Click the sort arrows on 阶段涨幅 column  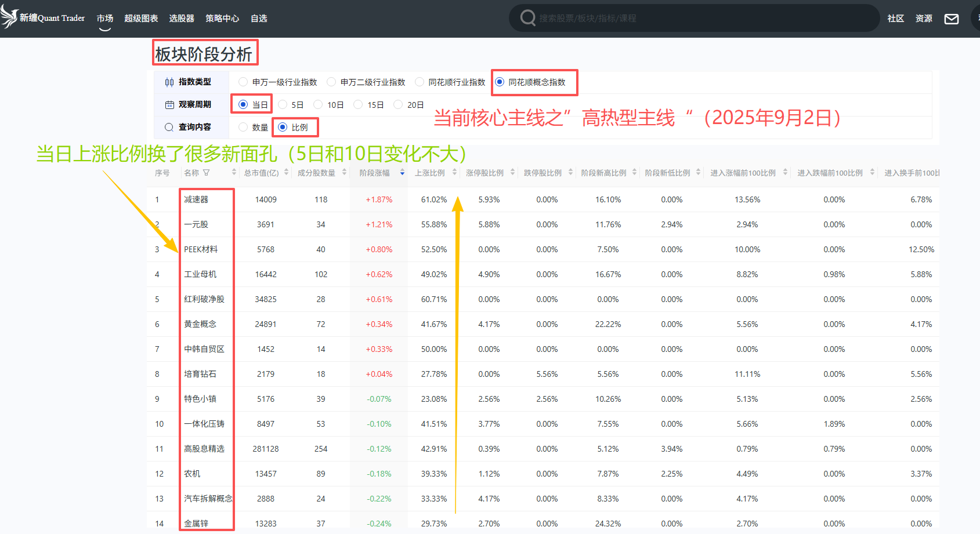402,172
